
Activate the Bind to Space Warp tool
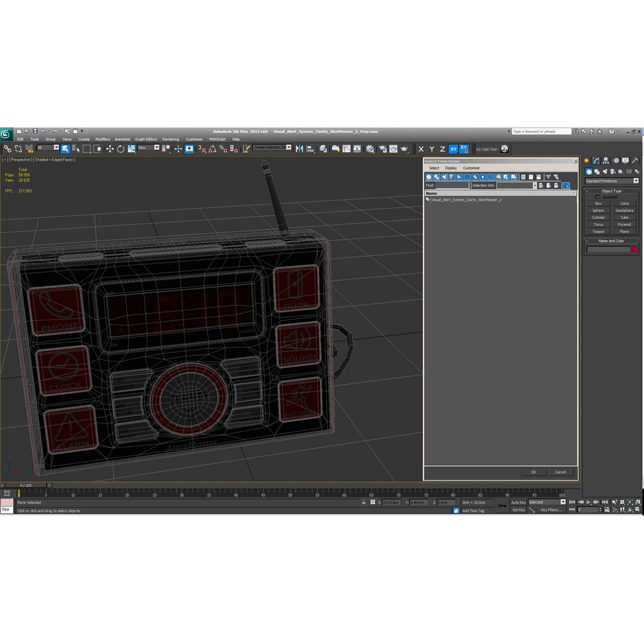pyautogui.click(x=29, y=148)
